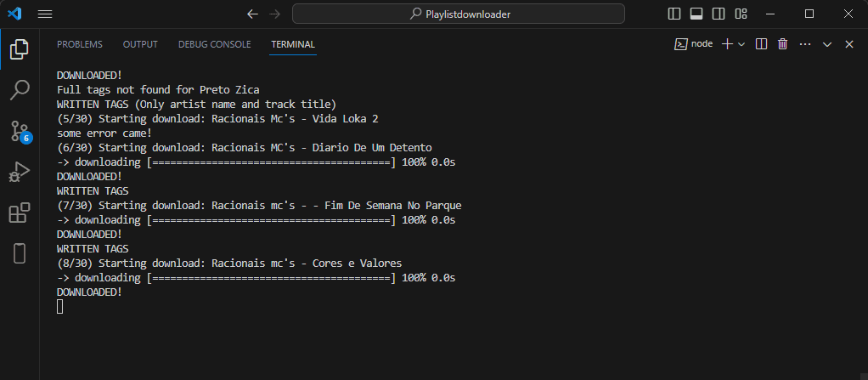
Task: Toggle the secondary side bar layout
Action: 719,14
